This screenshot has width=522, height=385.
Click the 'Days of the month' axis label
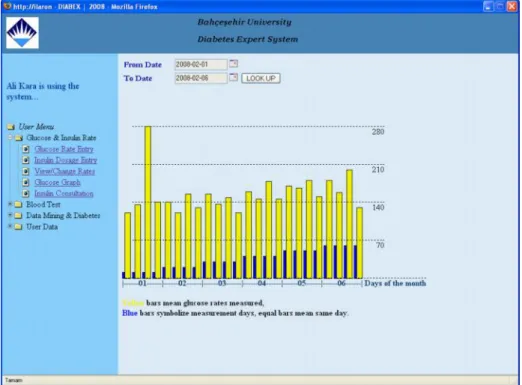tap(395, 283)
